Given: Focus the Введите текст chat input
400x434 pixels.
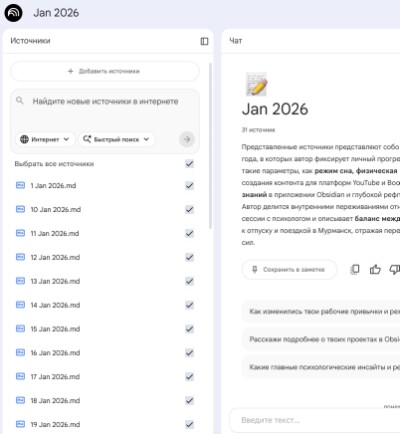Looking at the screenshot, I should pos(315,420).
